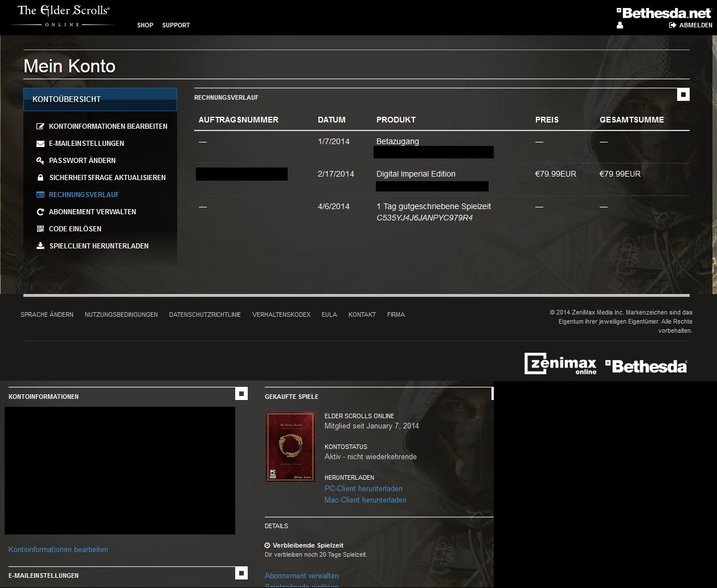Click the Bethesda.net logo in header
Image resolution: width=717 pixels, height=588 pixels.
click(664, 13)
